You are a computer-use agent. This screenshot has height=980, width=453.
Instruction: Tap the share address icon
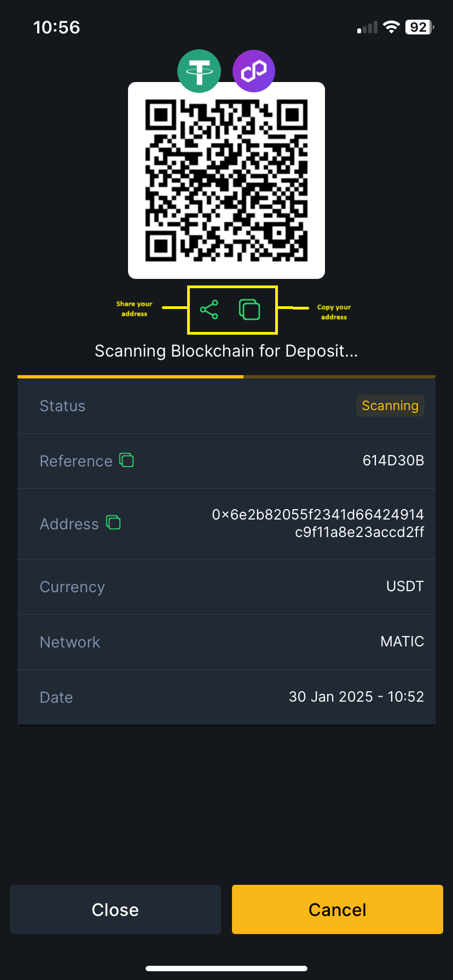coord(209,310)
